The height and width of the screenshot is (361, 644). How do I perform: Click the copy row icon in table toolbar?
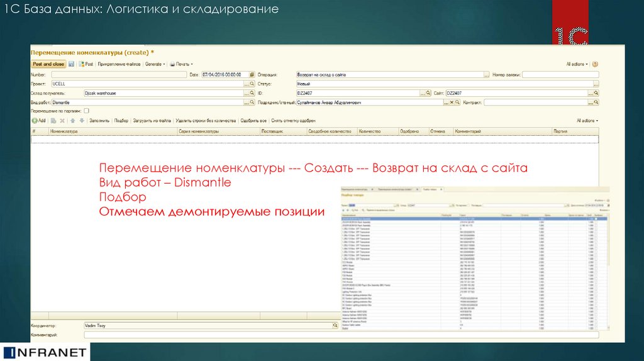pos(53,121)
